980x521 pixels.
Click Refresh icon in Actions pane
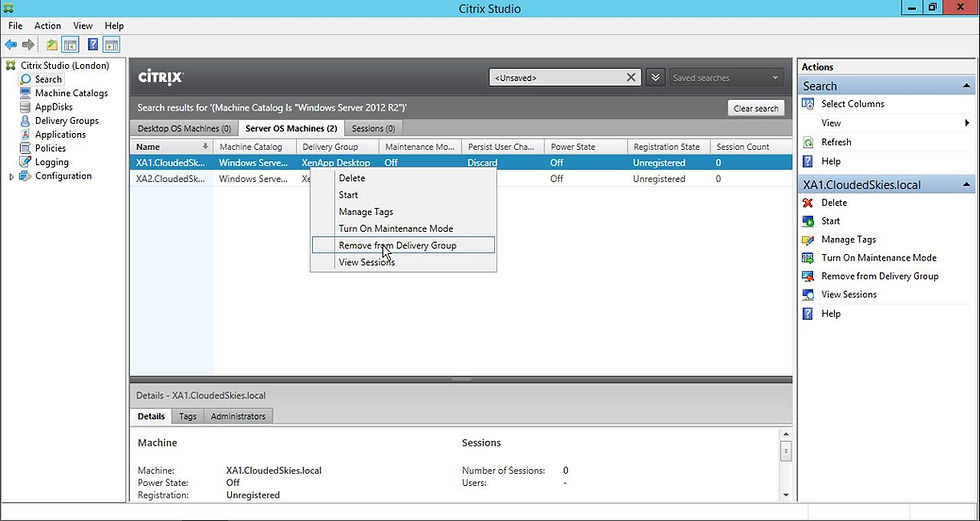click(808, 142)
